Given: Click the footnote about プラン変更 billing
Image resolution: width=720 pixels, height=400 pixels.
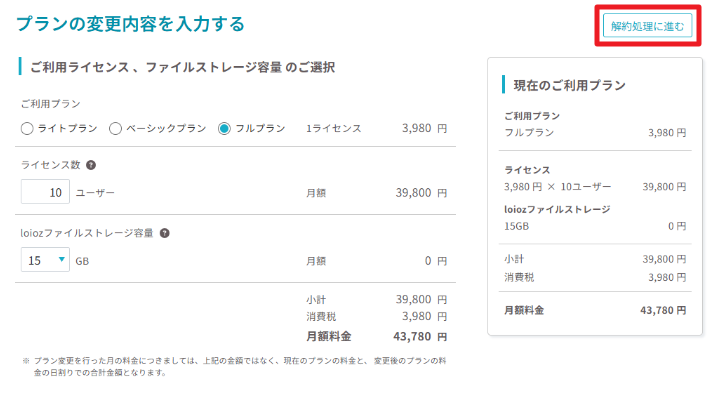Looking at the screenshot, I should (x=234, y=366).
